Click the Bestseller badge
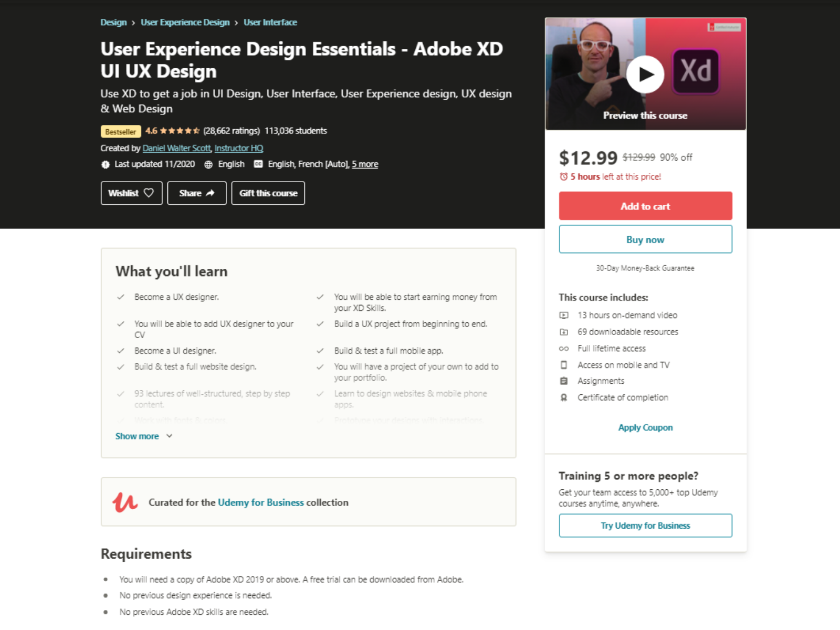840x630 pixels. [x=121, y=131]
